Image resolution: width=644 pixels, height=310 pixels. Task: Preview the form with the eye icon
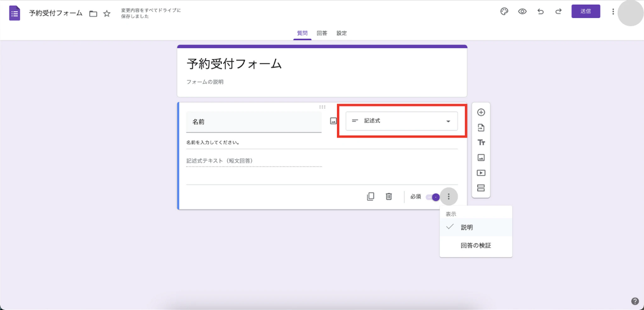522,11
